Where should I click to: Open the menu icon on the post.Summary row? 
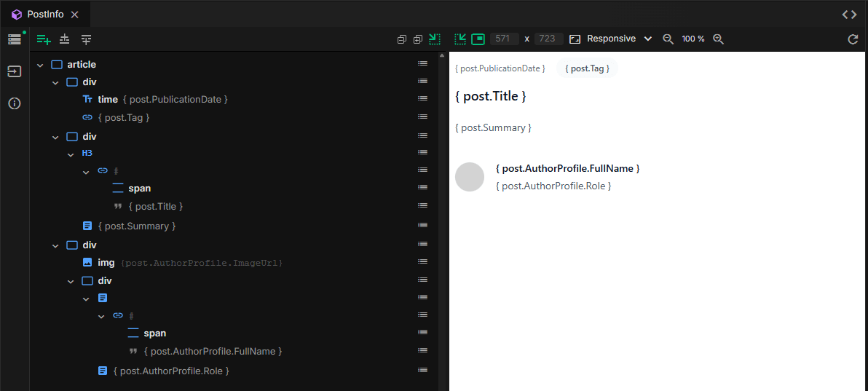(423, 226)
